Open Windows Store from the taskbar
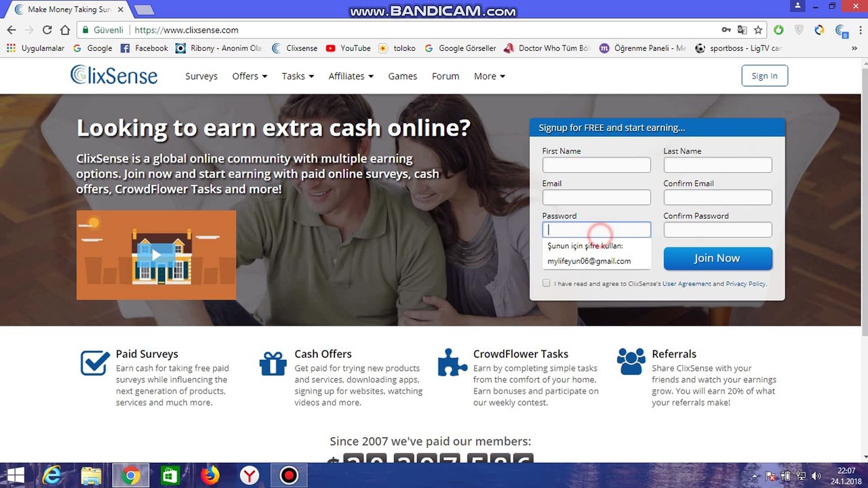The width and height of the screenshot is (868, 488). (170, 476)
